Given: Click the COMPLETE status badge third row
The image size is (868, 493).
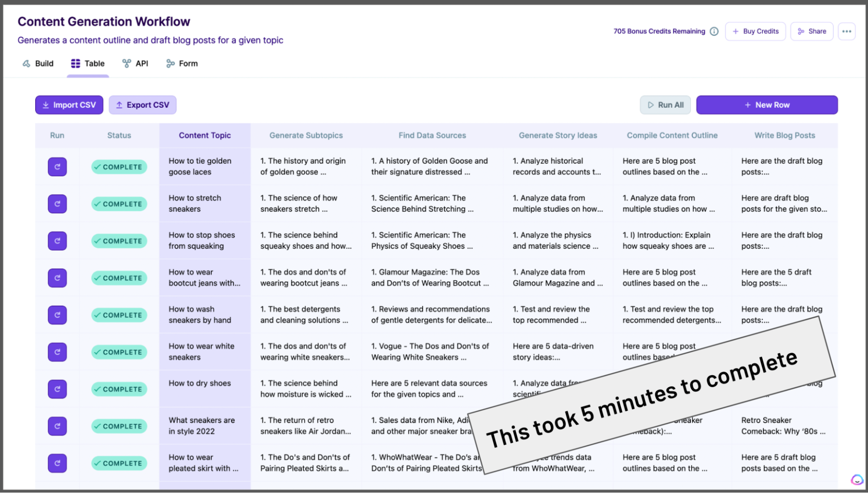Looking at the screenshot, I should coord(119,241).
